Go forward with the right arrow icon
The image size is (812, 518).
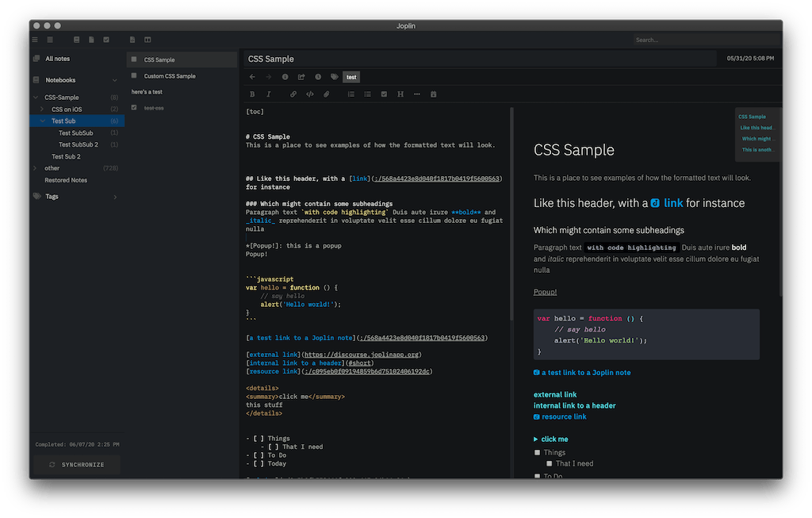pyautogui.click(x=269, y=77)
